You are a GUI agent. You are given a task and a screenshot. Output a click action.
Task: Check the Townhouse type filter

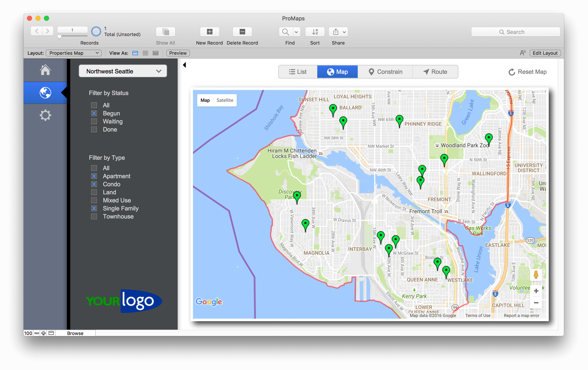[94, 216]
